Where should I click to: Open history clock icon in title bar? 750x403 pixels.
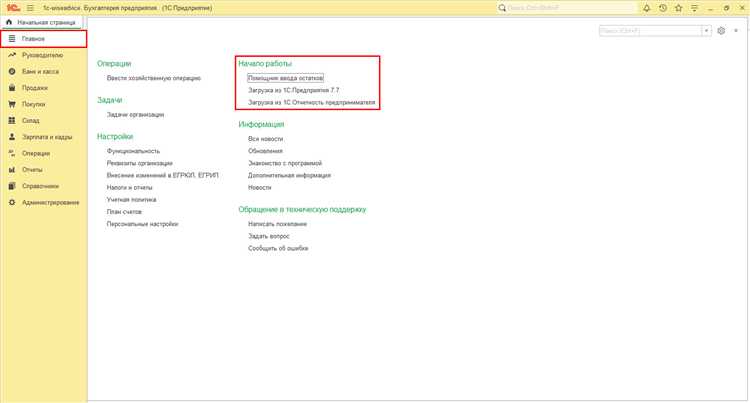tap(662, 8)
